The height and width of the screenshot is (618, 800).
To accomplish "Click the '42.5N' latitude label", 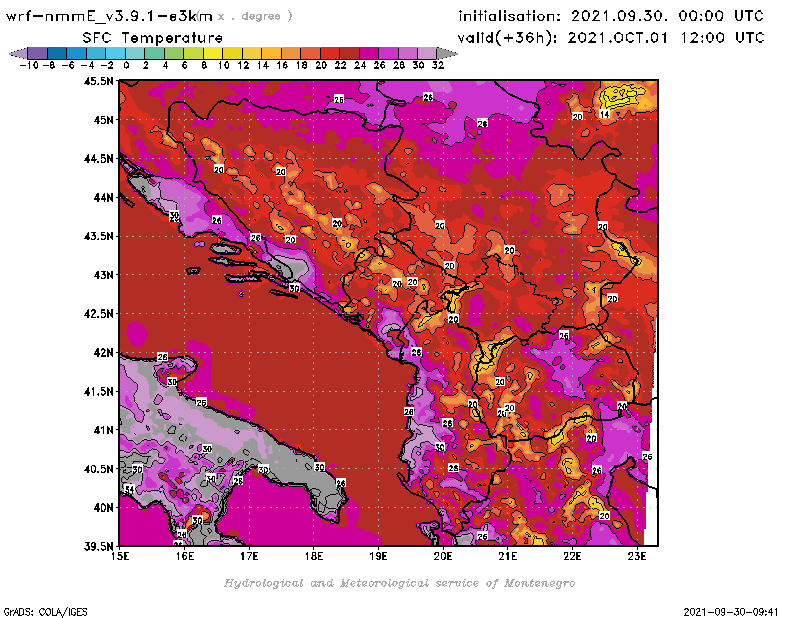I will pyautogui.click(x=98, y=313).
